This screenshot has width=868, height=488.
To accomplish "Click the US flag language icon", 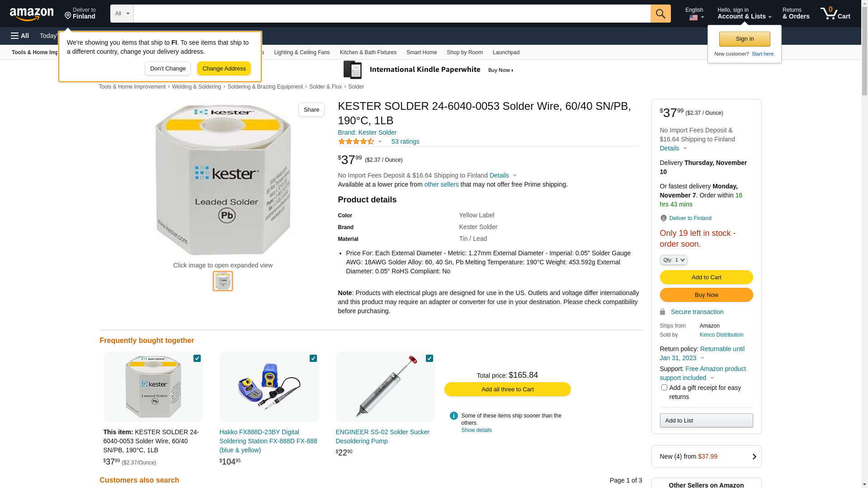I will [693, 18].
